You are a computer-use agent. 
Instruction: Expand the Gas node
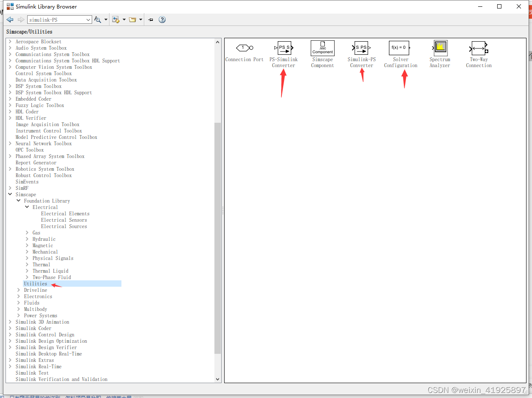(27, 233)
